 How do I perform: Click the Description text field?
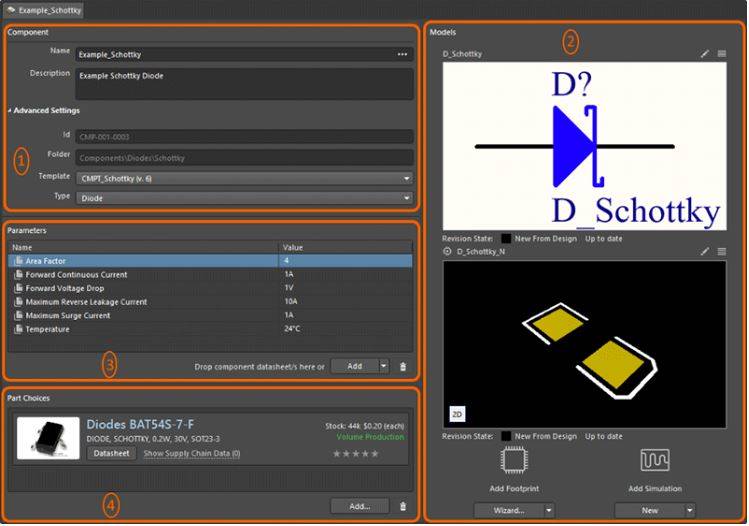(243, 83)
